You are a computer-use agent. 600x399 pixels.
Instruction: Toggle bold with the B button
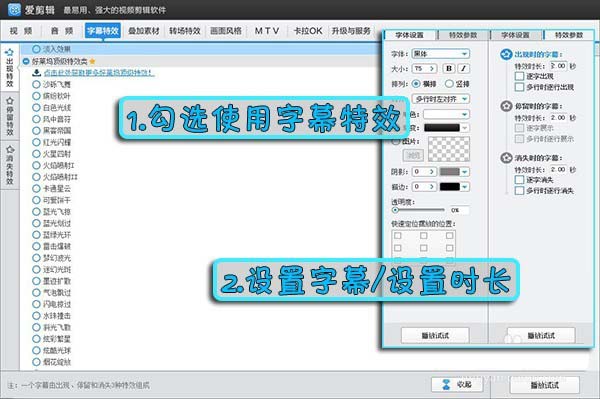(x=449, y=68)
